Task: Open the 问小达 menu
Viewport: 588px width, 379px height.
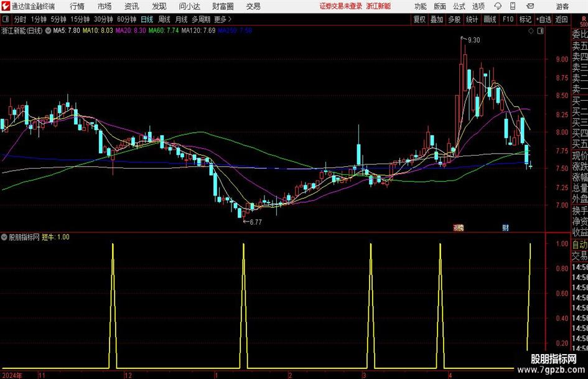Action: click(190, 6)
